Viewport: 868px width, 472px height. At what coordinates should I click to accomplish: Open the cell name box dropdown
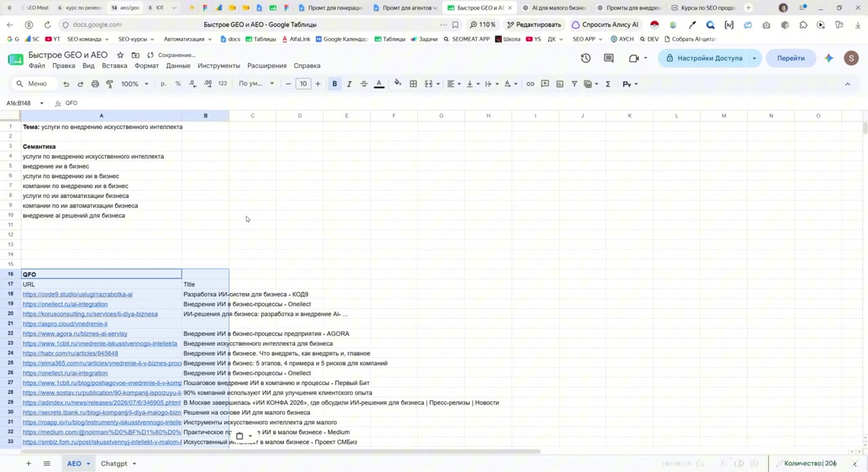(41, 103)
